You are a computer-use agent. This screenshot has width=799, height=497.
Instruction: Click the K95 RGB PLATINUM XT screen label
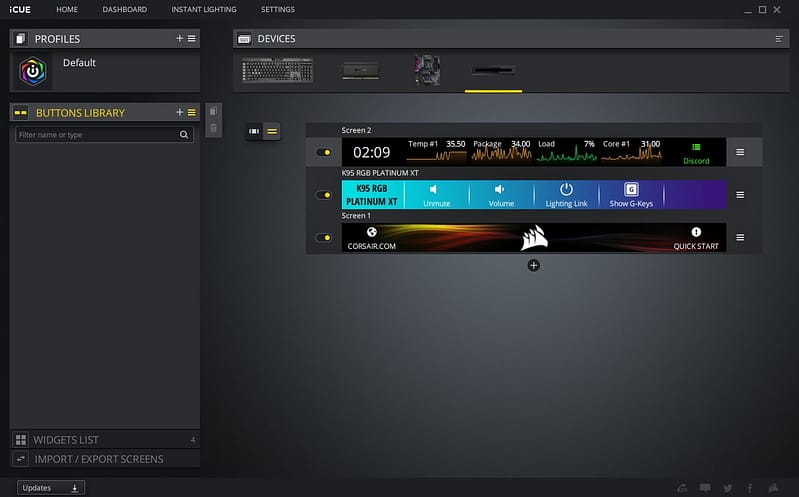(380, 173)
